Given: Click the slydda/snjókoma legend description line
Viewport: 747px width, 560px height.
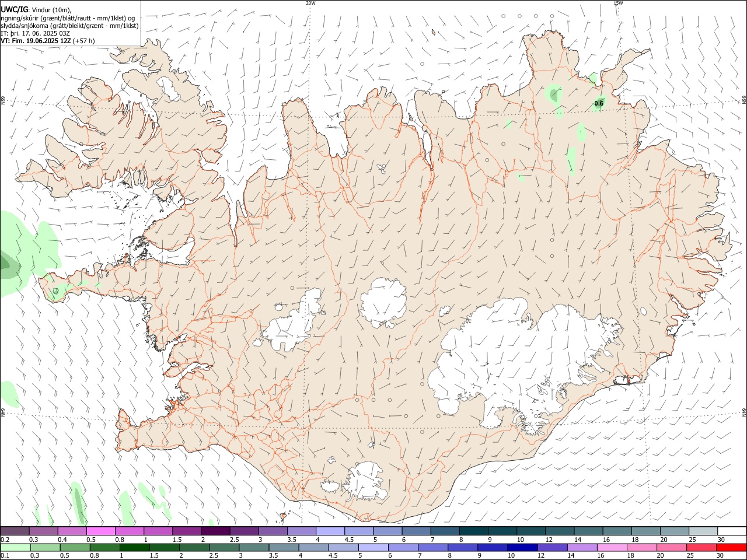Looking at the screenshot, I should 69,26.
